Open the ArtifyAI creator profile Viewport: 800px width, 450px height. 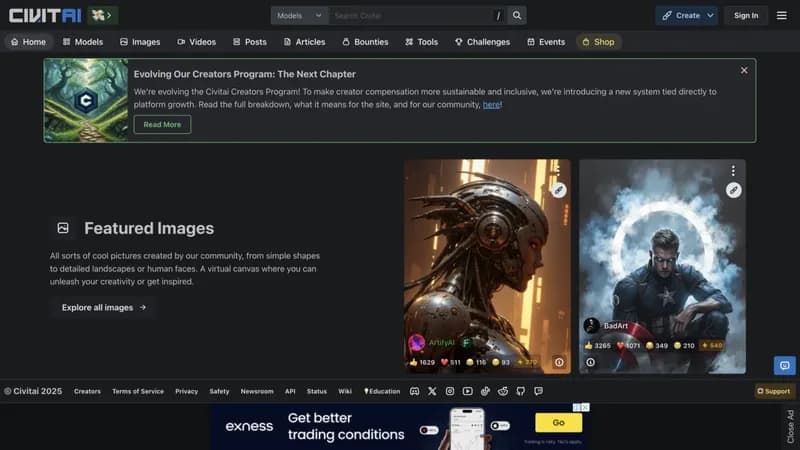tap(441, 342)
